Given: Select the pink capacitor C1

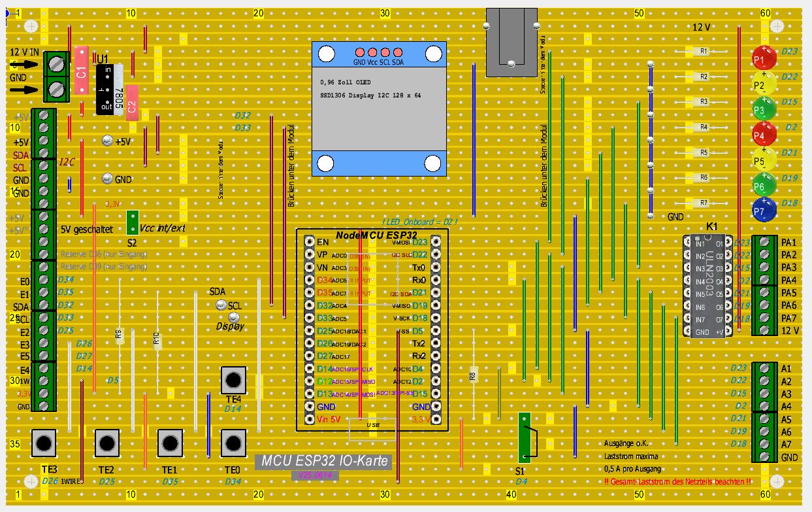Looking at the screenshot, I should point(82,71).
